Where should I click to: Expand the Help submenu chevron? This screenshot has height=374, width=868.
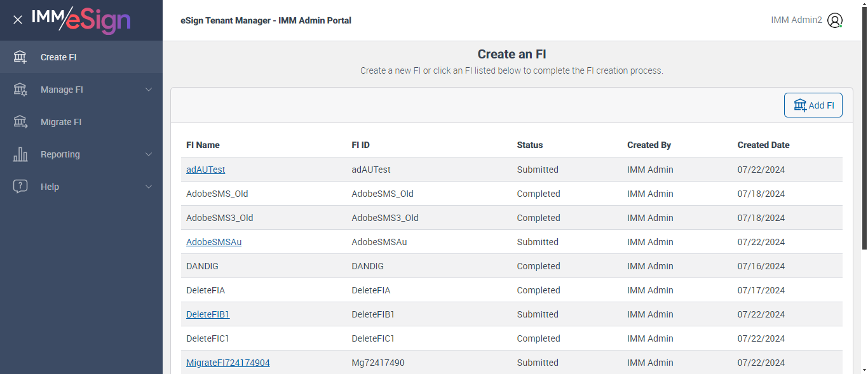coord(149,187)
